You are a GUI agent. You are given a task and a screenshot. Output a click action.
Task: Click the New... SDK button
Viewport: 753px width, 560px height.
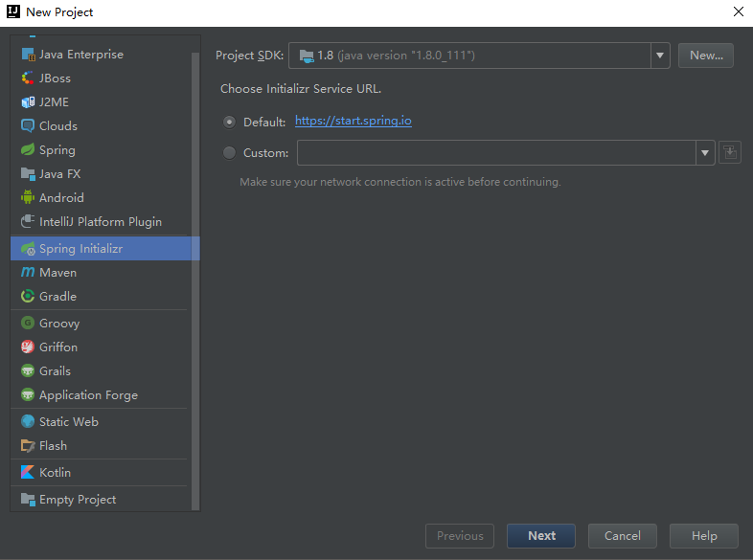(x=706, y=56)
